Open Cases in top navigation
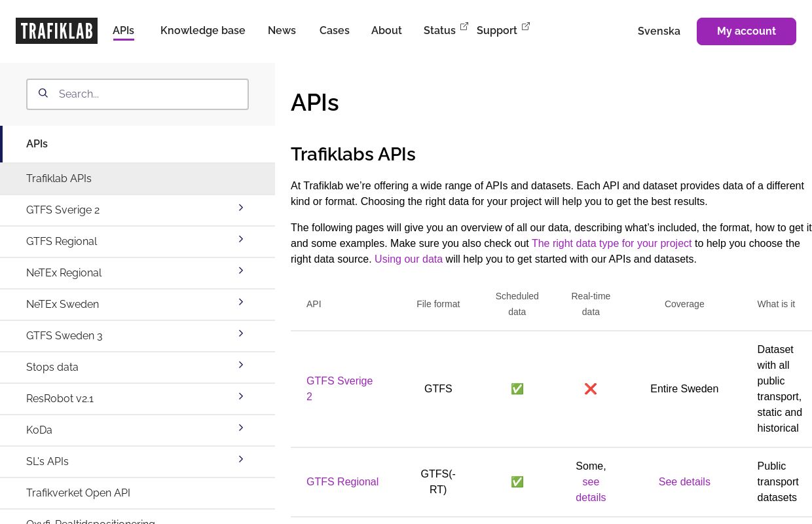This screenshot has width=812, height=524. point(335,31)
